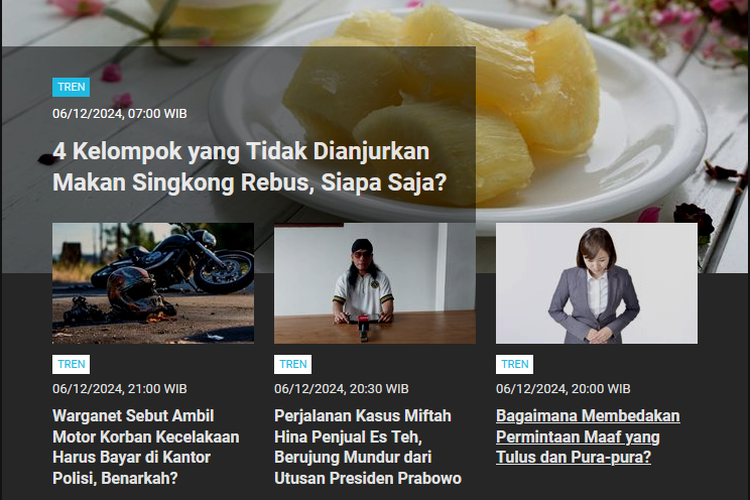Viewport: 750px width, 500px height.
Task: Click the 06/12/2024, 20:30 WIB timestamp
Action: (342, 389)
